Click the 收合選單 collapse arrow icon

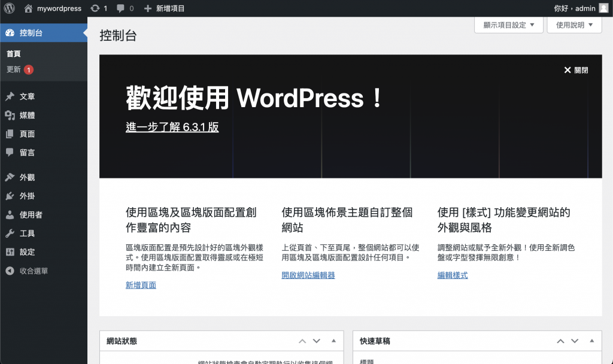[10, 271]
